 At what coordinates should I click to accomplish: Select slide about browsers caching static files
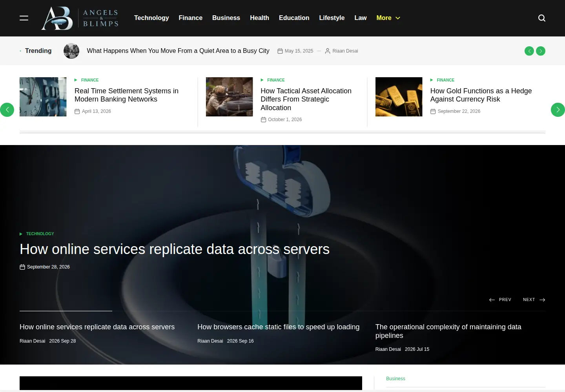coord(279,327)
